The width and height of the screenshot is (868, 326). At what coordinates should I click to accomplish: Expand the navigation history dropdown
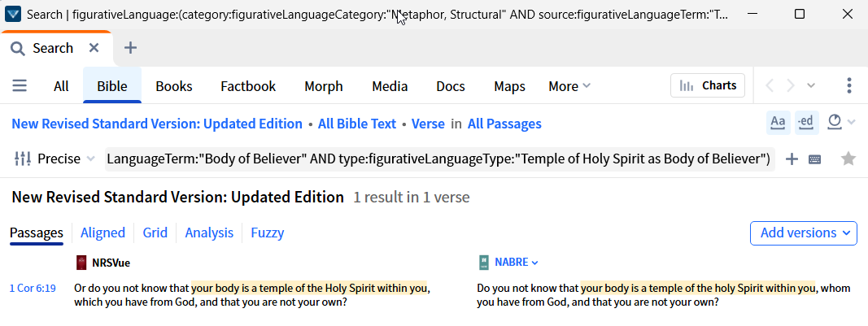tap(811, 86)
